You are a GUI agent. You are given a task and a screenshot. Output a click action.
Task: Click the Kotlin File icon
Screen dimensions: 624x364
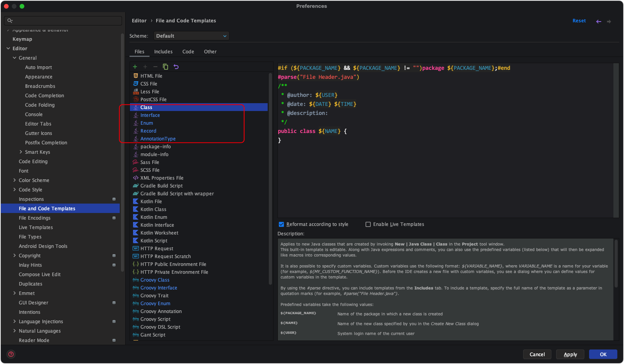pyautogui.click(x=136, y=201)
